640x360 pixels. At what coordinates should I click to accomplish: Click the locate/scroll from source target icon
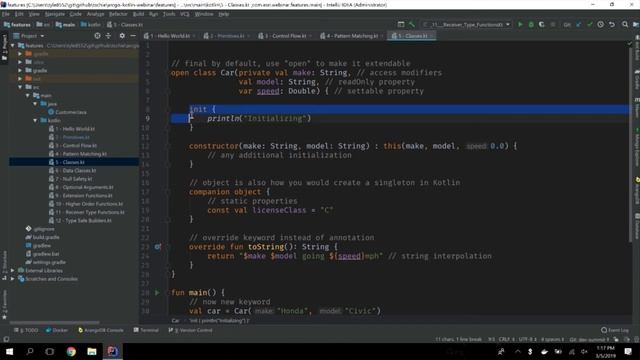pos(97,36)
